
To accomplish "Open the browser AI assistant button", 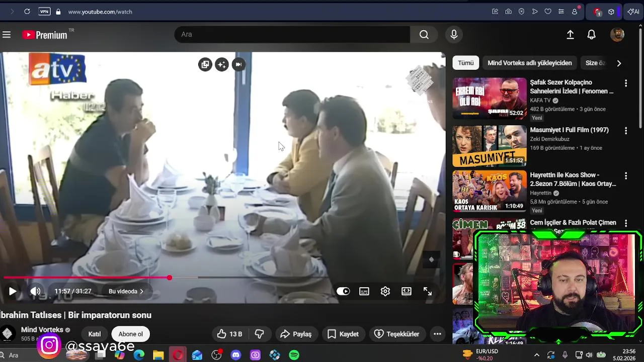I will [633, 12].
